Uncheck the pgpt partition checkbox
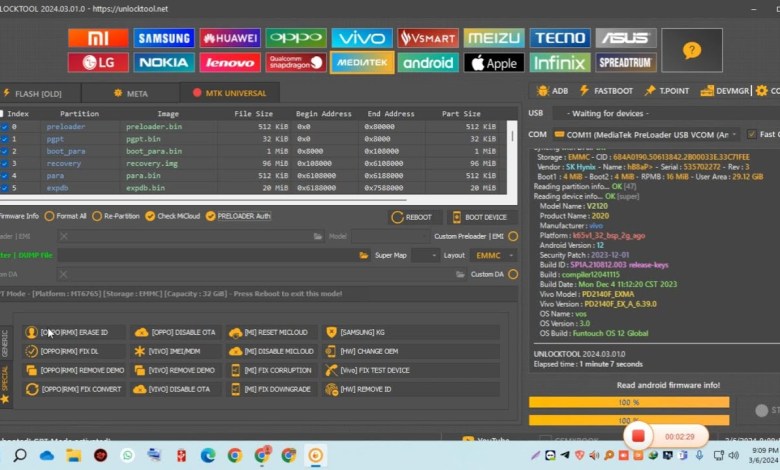 pyautogui.click(x=4, y=139)
